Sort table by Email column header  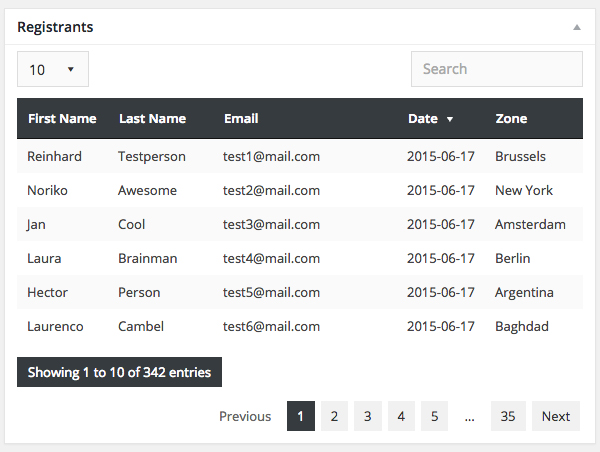[241, 118]
